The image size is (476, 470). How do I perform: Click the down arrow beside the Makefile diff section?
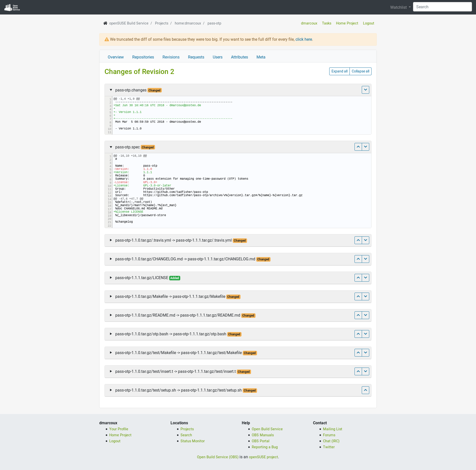(365, 296)
